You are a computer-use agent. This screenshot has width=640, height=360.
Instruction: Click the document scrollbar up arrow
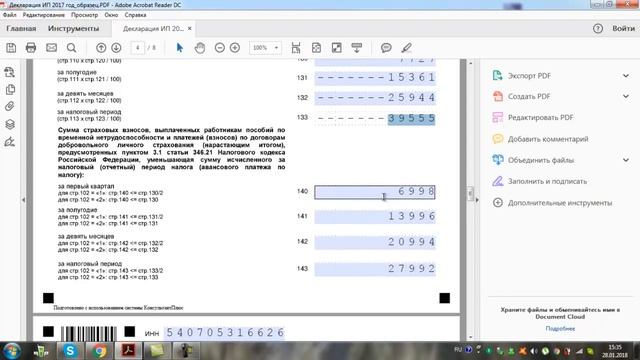(470, 63)
